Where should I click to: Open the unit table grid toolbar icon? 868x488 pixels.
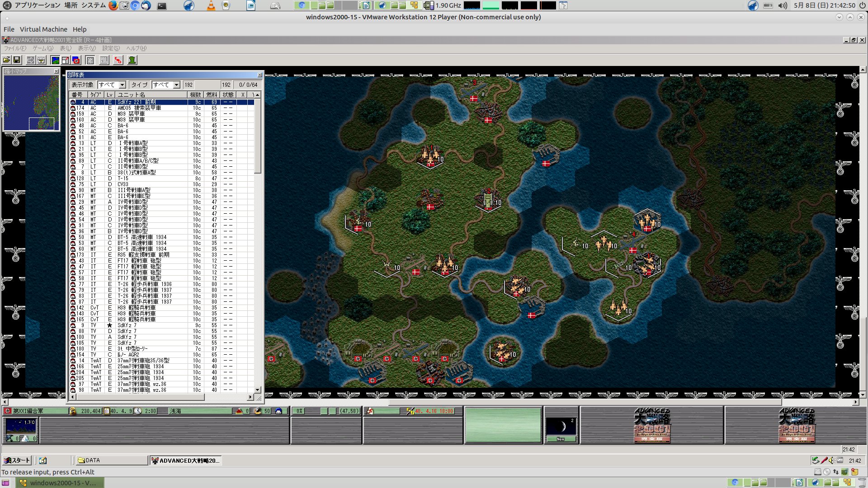click(x=90, y=60)
